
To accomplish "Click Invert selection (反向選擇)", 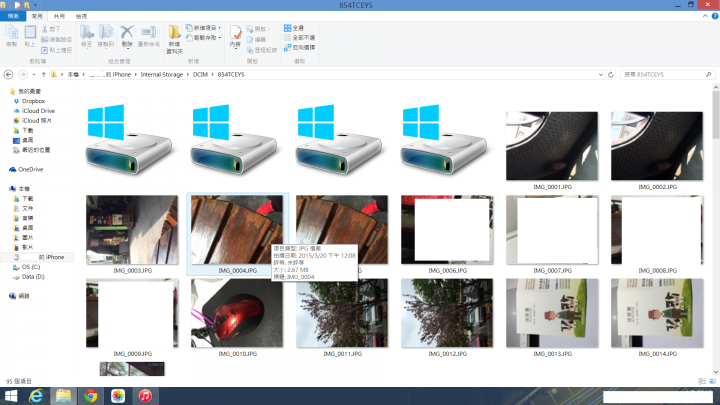I will (299, 47).
